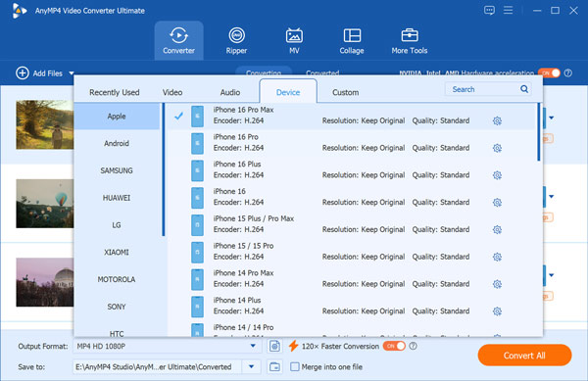Open settings gear for iPhone 14 Pro Max
Screen dimensions: 588x381
[497, 284]
